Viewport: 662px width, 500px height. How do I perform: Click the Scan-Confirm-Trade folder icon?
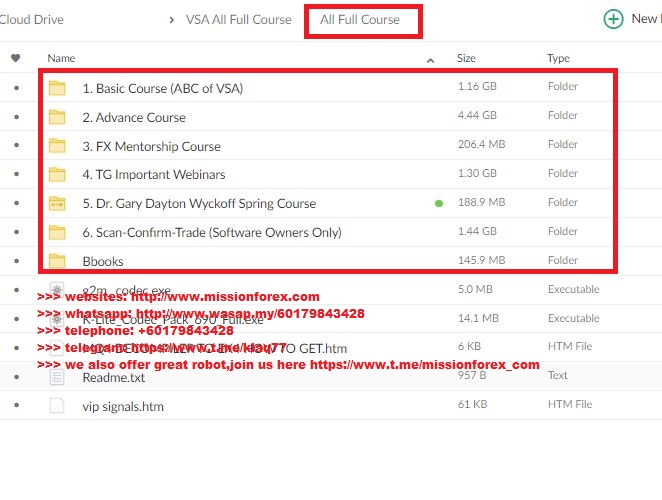57,232
